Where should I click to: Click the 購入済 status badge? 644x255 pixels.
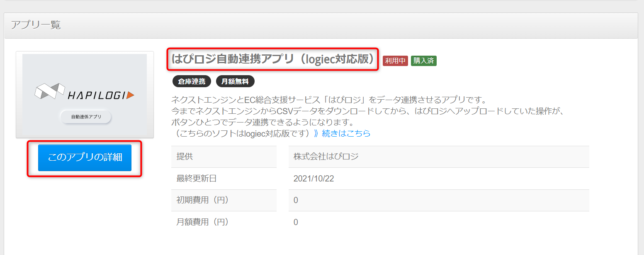[424, 61]
